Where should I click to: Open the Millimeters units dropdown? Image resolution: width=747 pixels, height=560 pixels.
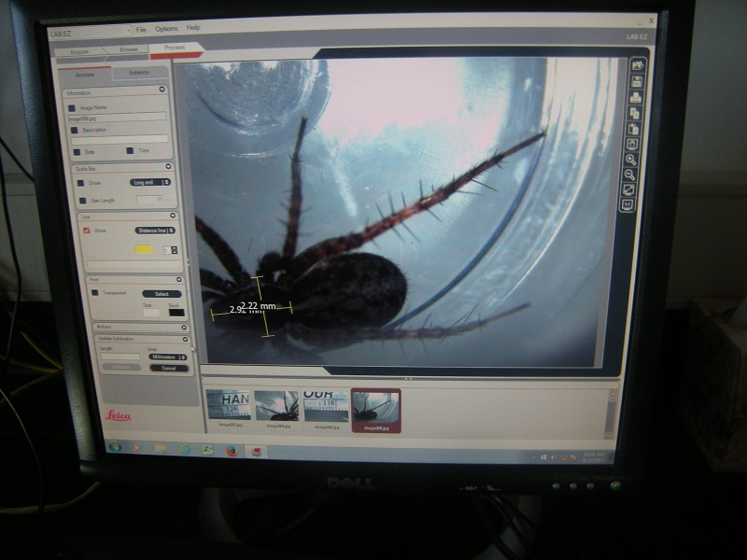click(x=167, y=357)
